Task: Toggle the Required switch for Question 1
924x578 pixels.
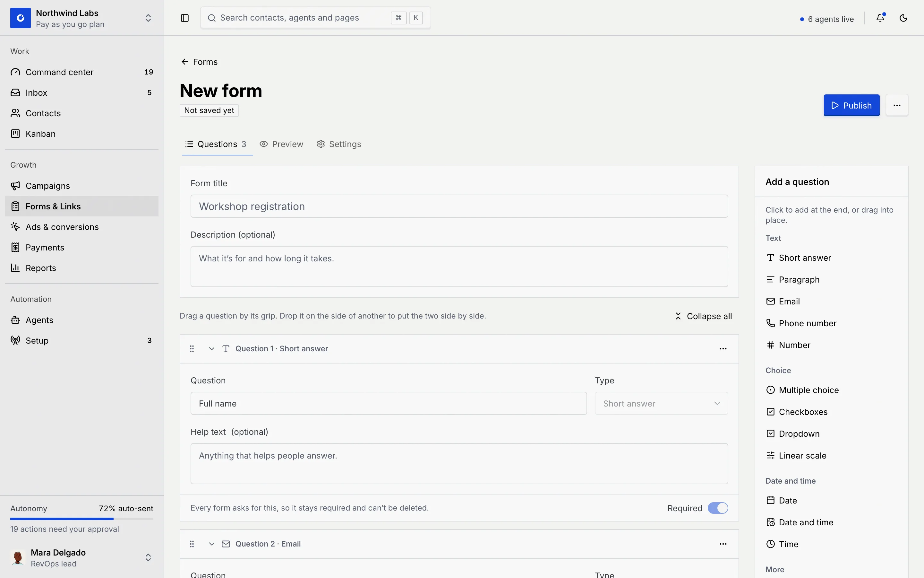Action: 717,508
